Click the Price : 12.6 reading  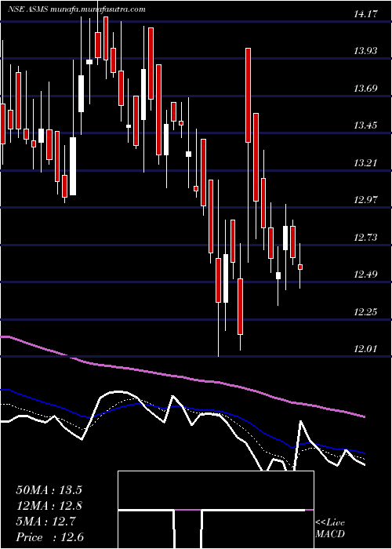pyautogui.click(x=49, y=537)
